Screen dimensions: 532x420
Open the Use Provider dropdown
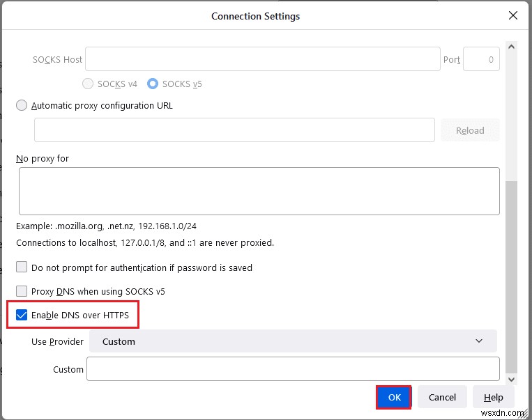click(x=293, y=341)
